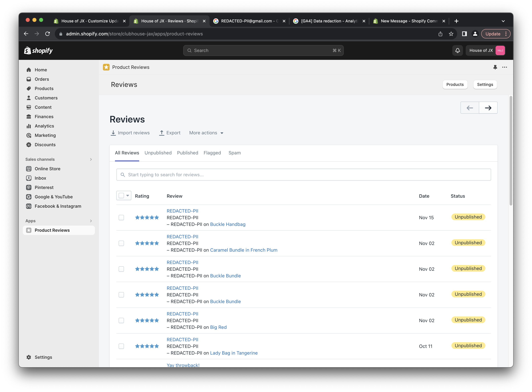Bookmark this page with star icon
The height and width of the screenshot is (392, 532).
coord(451,34)
